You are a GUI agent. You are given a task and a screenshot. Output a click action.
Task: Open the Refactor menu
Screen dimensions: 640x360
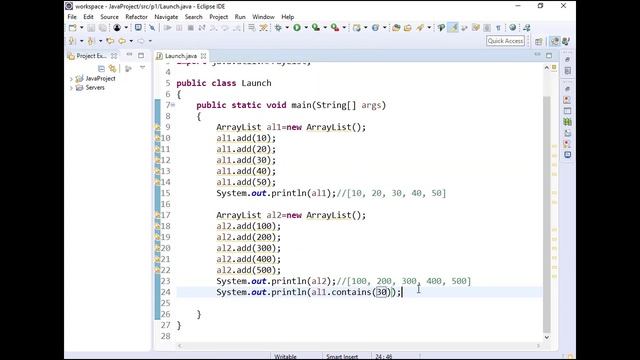136,17
